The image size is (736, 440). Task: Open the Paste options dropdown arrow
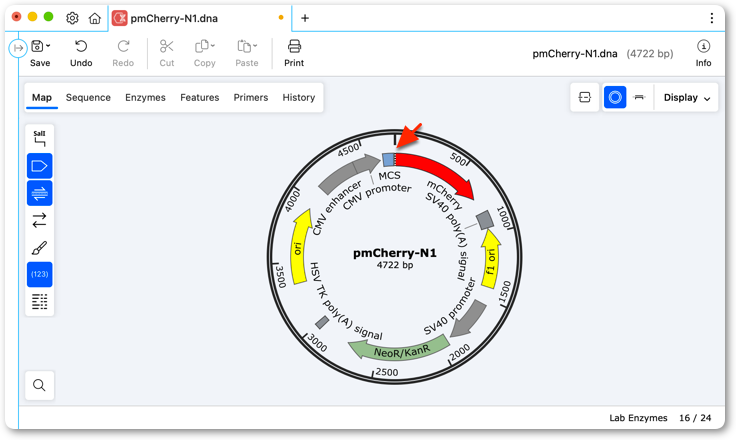click(x=255, y=46)
